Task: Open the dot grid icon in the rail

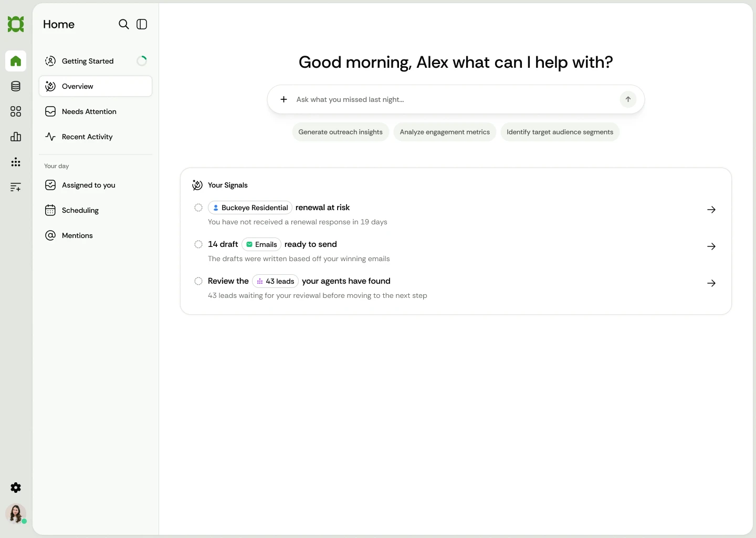Action: click(16, 162)
